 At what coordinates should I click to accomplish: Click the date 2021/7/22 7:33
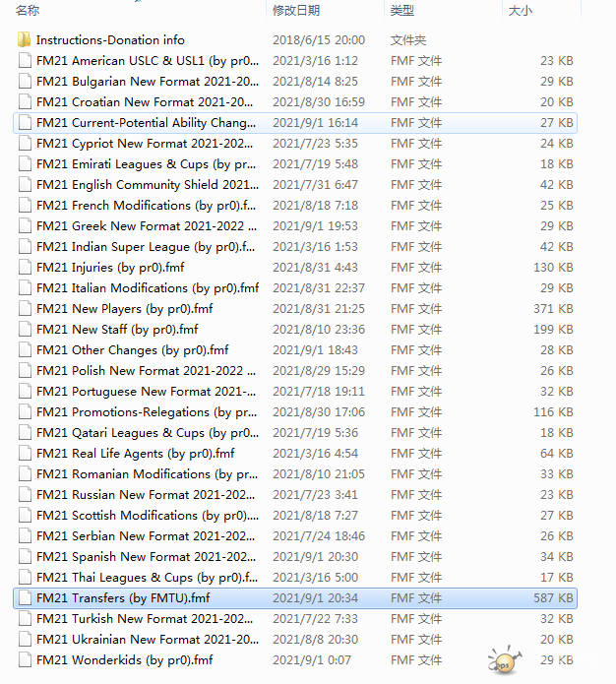tap(316, 619)
